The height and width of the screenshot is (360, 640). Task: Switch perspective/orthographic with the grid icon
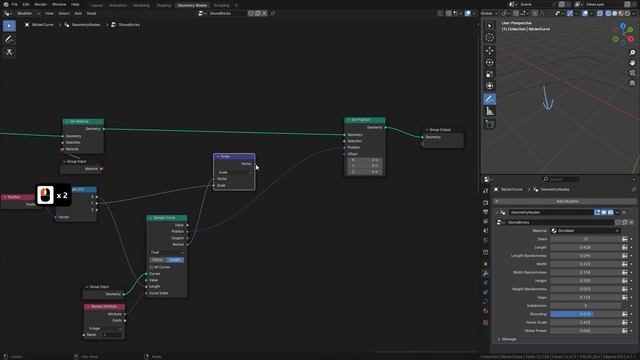(x=632, y=83)
